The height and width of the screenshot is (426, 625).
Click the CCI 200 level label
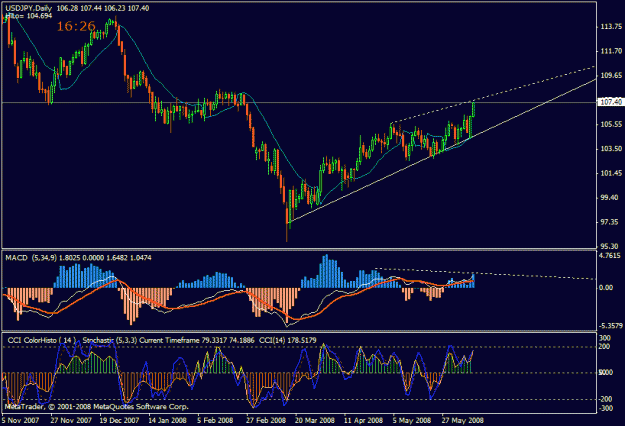(604, 347)
